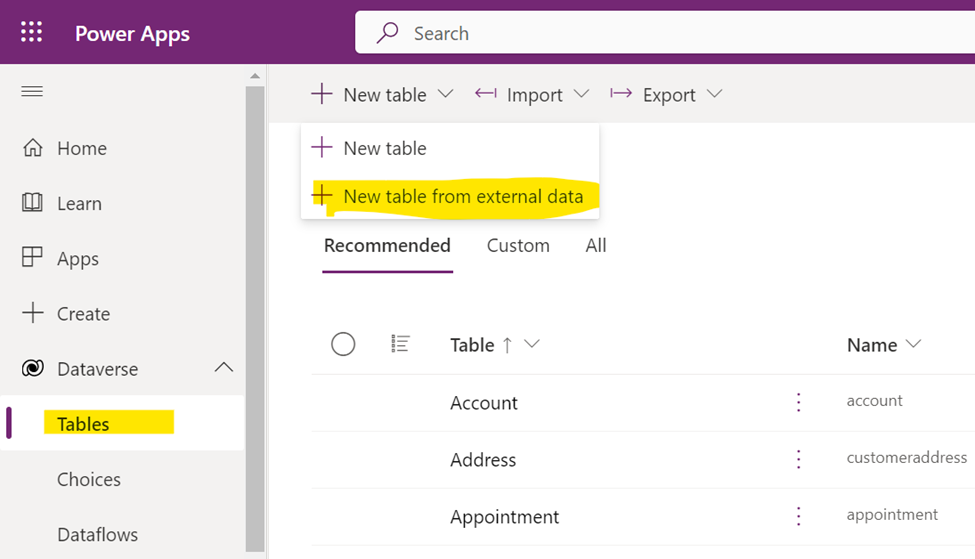Collapse the Dataverse section chevron
The width and height of the screenshot is (975, 559).
224,367
